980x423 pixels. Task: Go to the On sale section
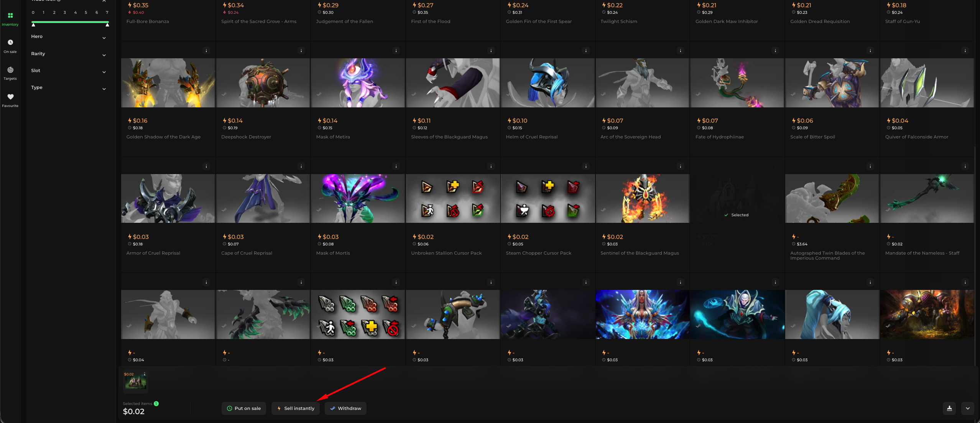coord(10,46)
